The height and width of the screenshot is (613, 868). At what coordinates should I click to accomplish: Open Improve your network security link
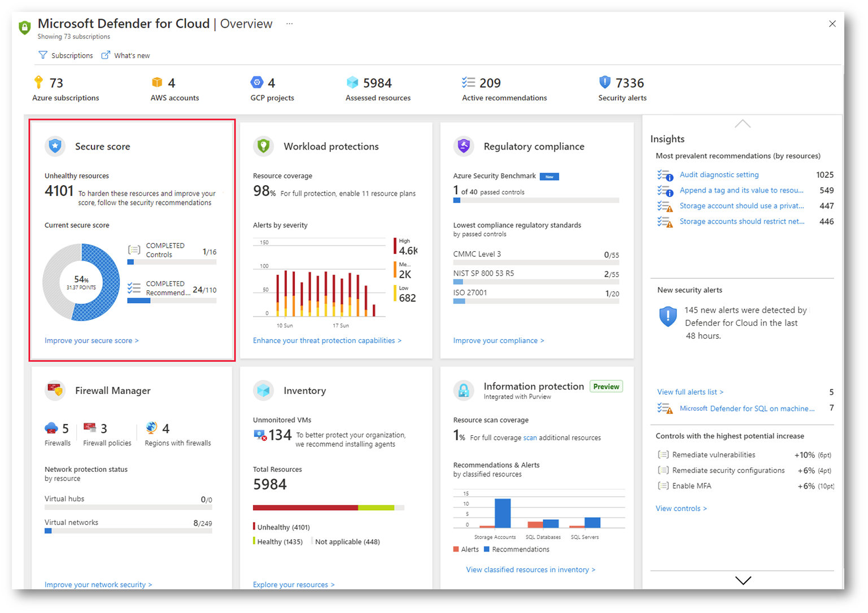click(x=98, y=584)
